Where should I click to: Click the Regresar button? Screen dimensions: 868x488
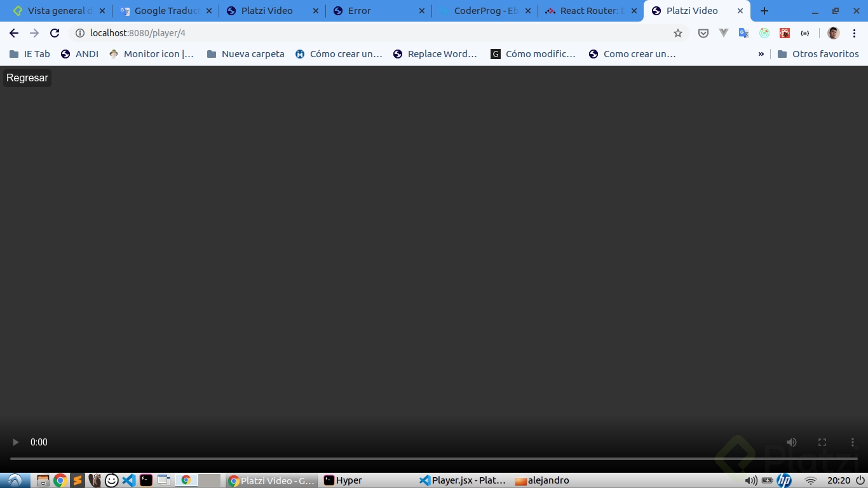[27, 78]
